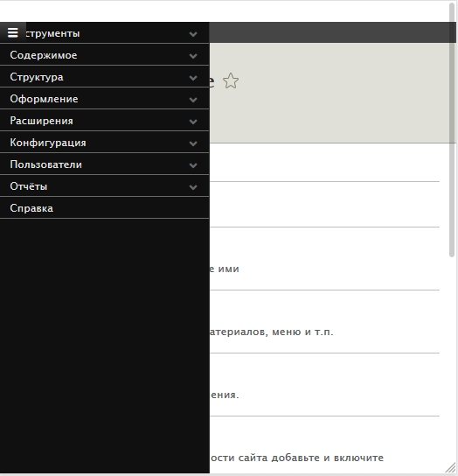Expand the Конфигурация chevron arrow
This screenshot has width=458, height=476.
tap(193, 143)
